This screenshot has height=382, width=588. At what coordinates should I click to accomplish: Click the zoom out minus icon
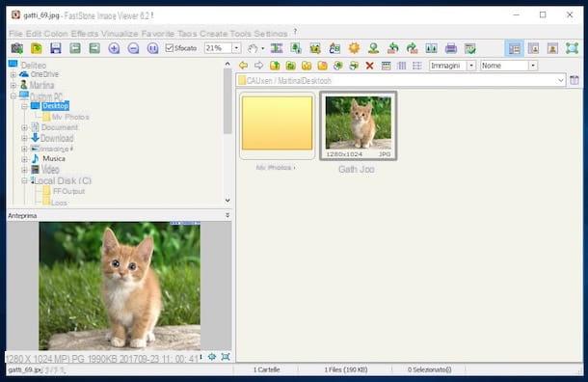click(x=133, y=48)
